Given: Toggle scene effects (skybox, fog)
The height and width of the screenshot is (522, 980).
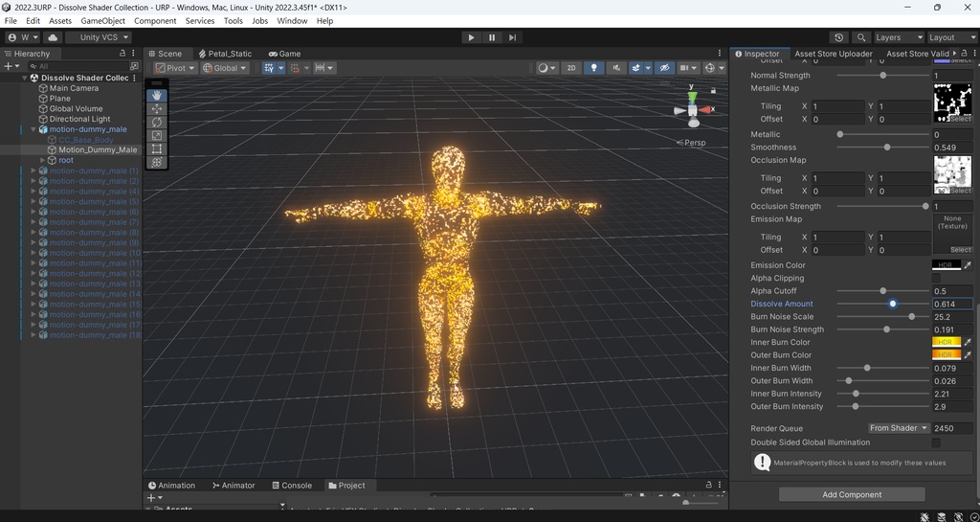Looking at the screenshot, I should [635, 68].
